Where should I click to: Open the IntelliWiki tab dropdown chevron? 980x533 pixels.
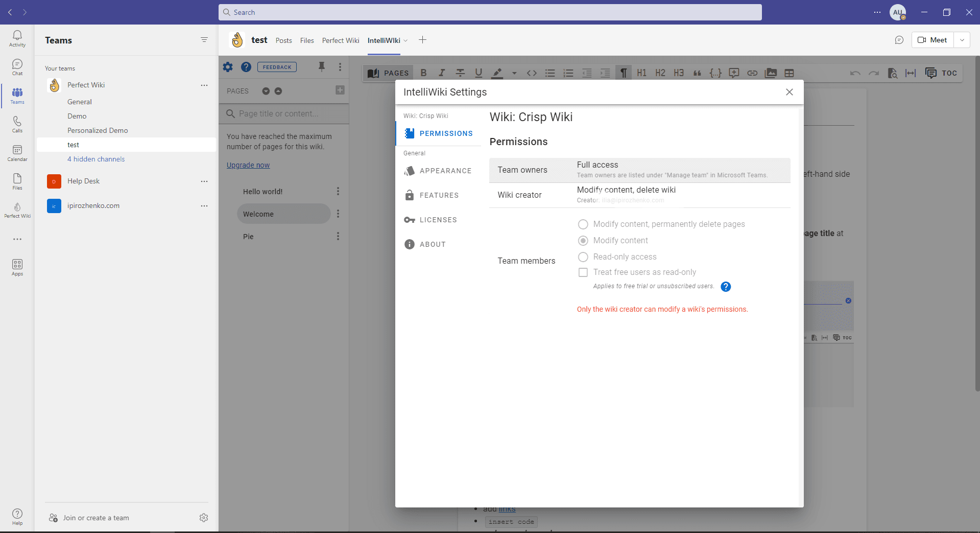click(x=406, y=40)
